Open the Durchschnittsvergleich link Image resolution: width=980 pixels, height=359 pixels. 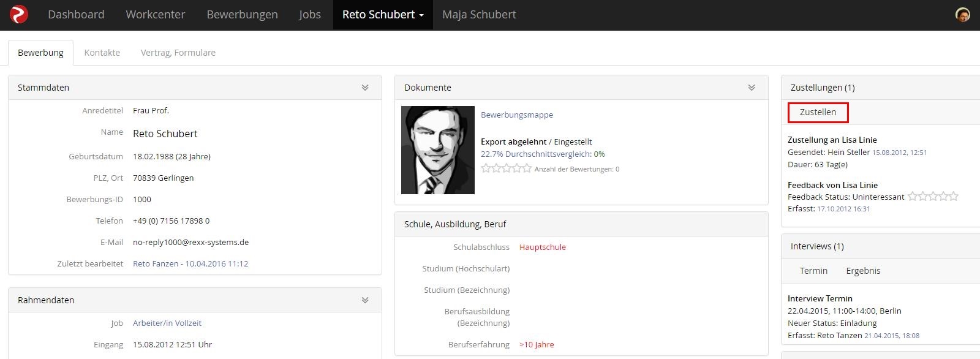(x=536, y=154)
